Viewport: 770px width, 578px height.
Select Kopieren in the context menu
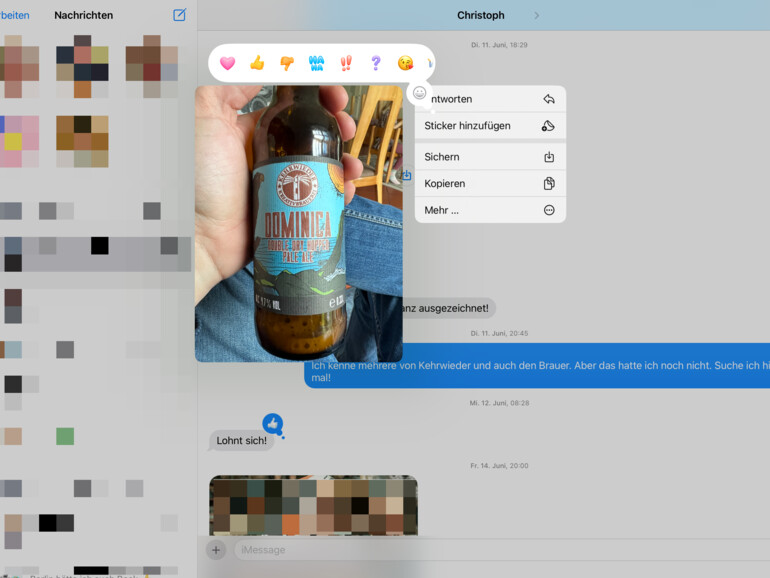point(490,183)
